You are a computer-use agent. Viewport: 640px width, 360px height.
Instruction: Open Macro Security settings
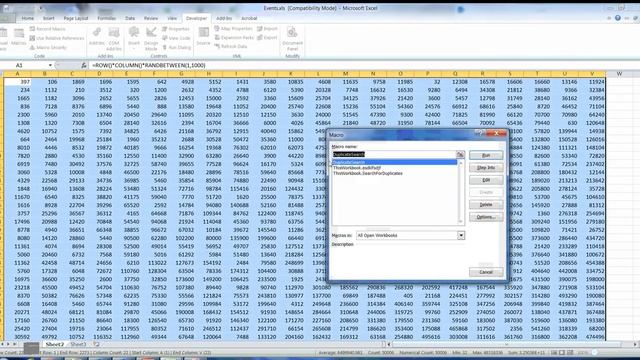coord(48,47)
